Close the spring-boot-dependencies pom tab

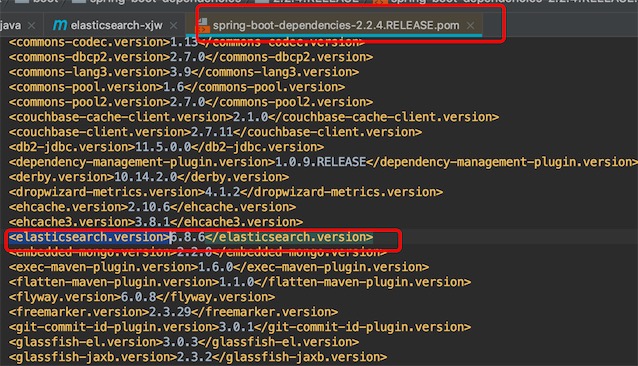[470, 26]
